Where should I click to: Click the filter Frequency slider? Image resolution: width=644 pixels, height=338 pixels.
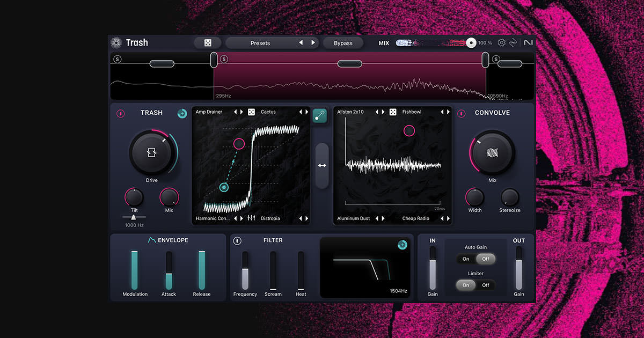tap(245, 270)
